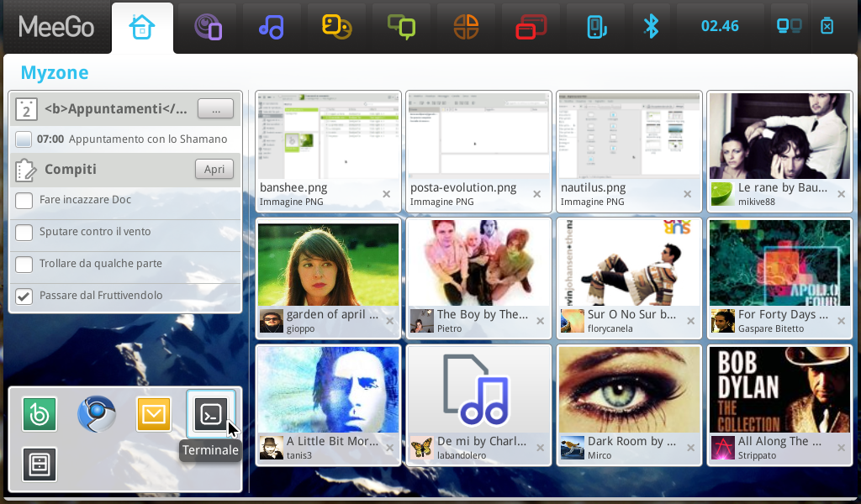The width and height of the screenshot is (861, 504).
Task: Dismiss the Le rane by Bau... item
Action: click(x=841, y=194)
